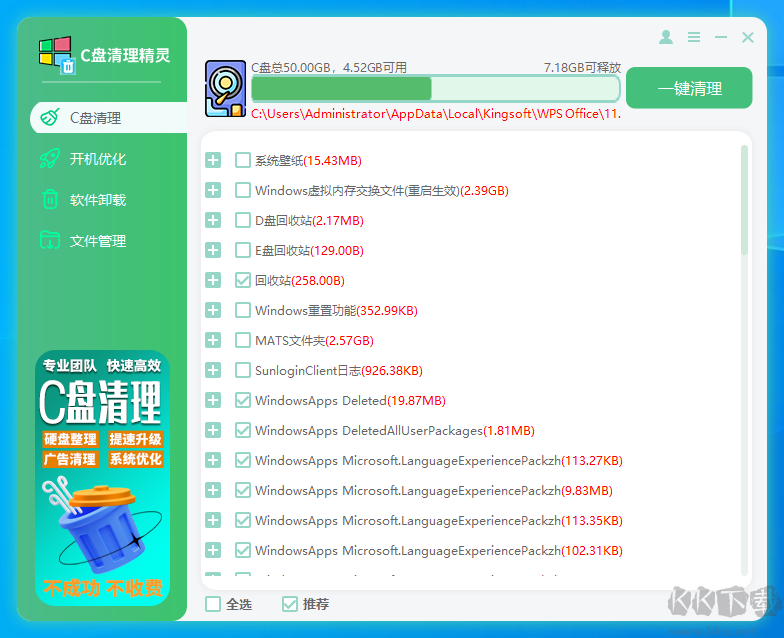Click the C盘 disk usage progress bar

(435, 89)
